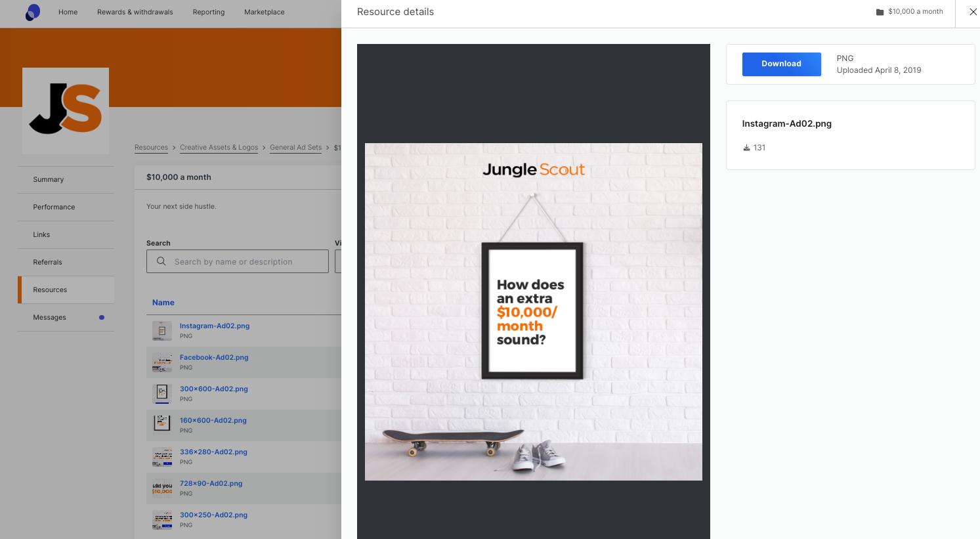Image resolution: width=980 pixels, height=539 pixels.
Task: Close the Resource details panel
Action: tap(973, 12)
